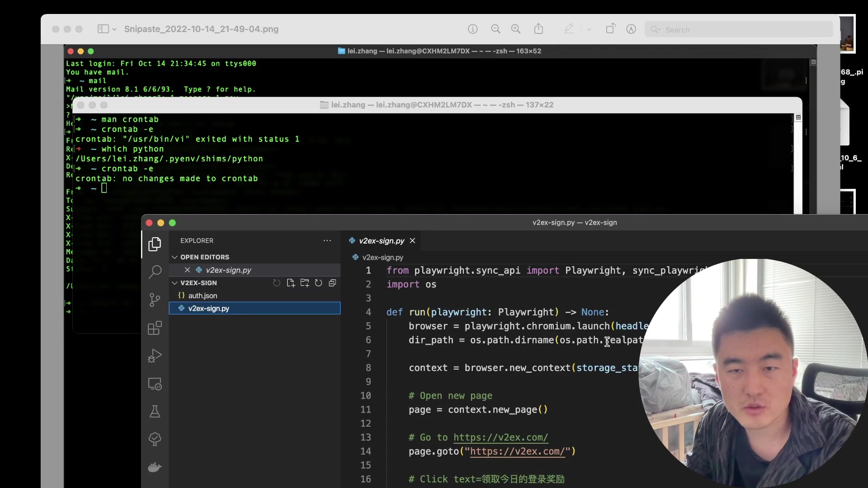Open the Testing flask icon
The height and width of the screenshot is (488, 868).
pyautogui.click(x=155, y=412)
